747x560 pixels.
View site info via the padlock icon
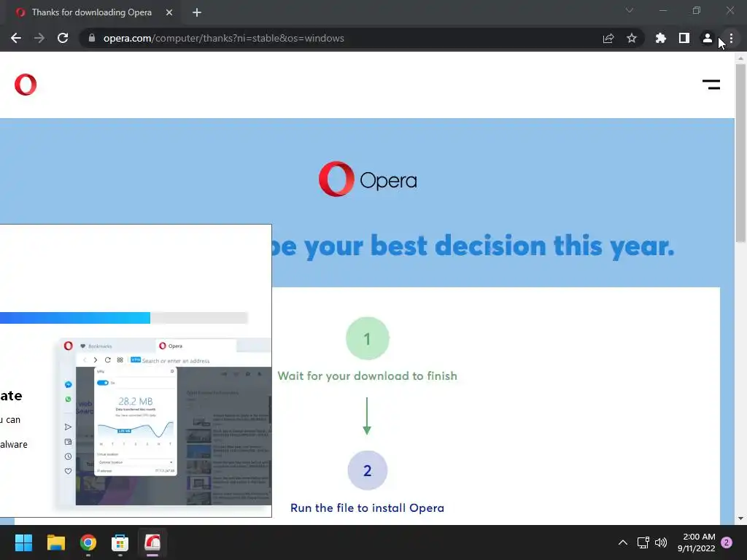pyautogui.click(x=92, y=38)
